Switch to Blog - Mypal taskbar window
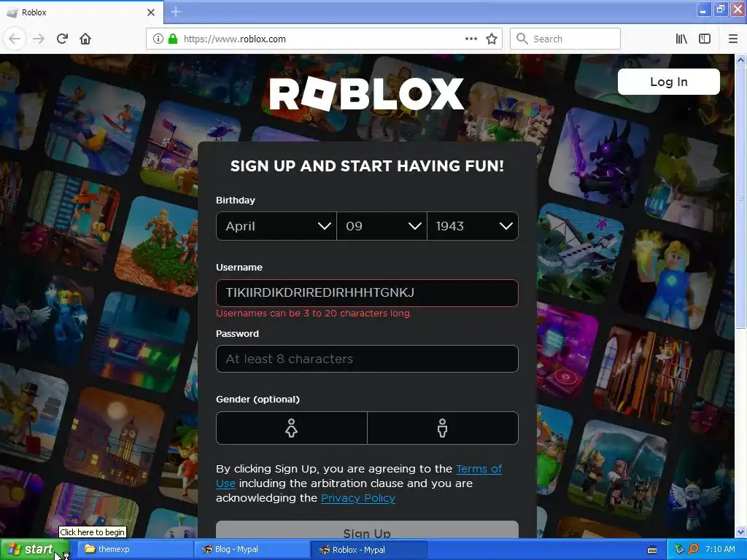747x560 pixels. click(252, 549)
